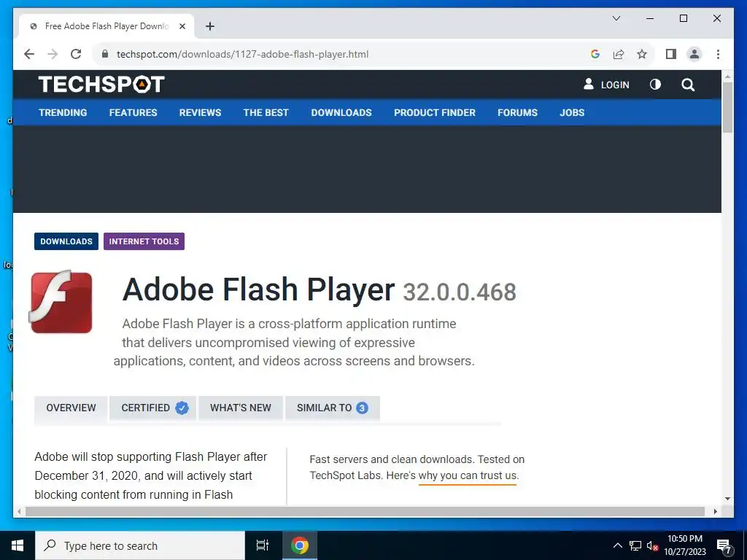
Task: Open the JOBS nav item
Action: click(572, 112)
